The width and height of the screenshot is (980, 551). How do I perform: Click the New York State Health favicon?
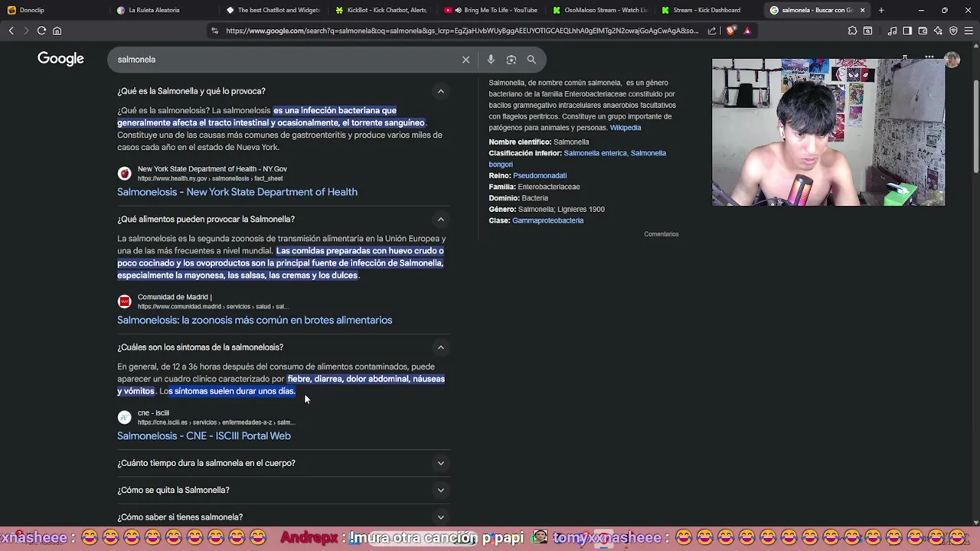click(124, 173)
